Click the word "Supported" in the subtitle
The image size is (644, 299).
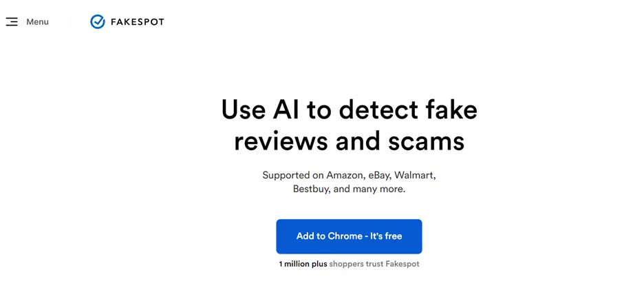286,175
